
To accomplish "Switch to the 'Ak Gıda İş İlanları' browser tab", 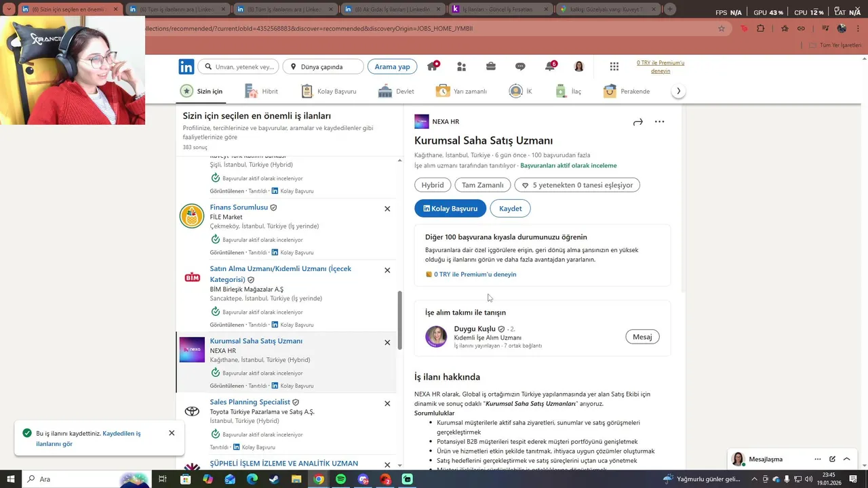I will 391,9.
